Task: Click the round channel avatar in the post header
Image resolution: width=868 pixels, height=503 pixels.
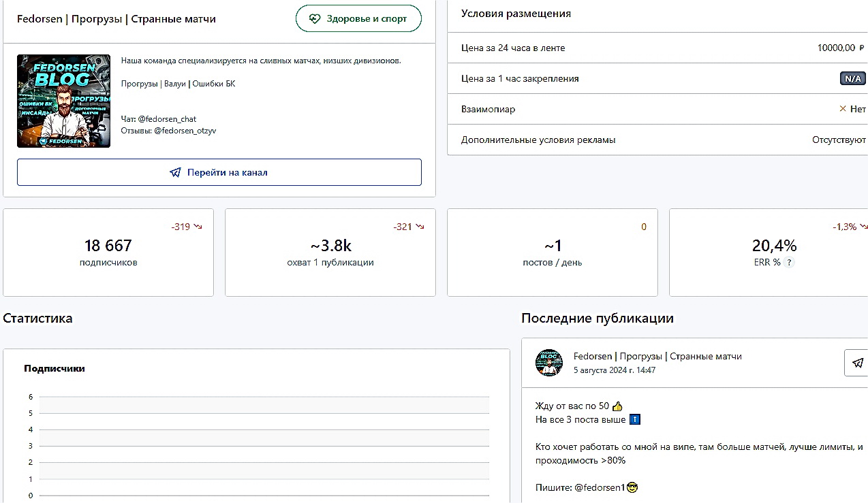Action: pos(549,363)
